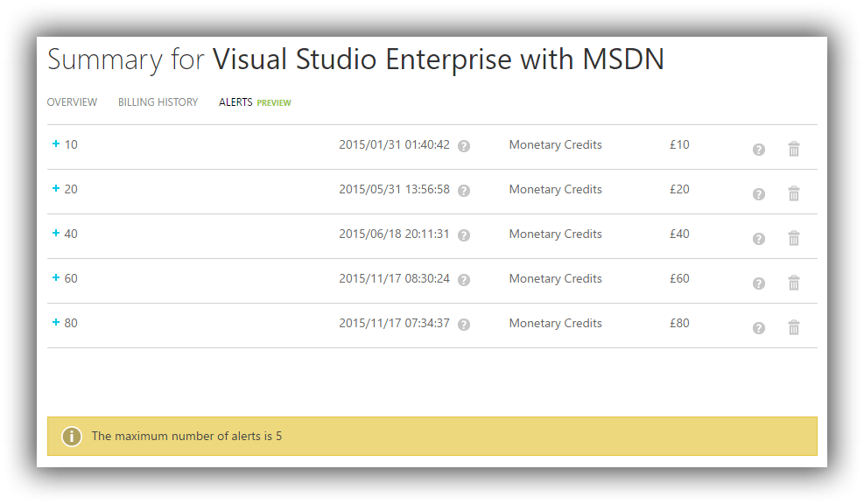864x504 pixels.
Task: Click Monetary Credits in the £60 row
Action: (x=555, y=279)
